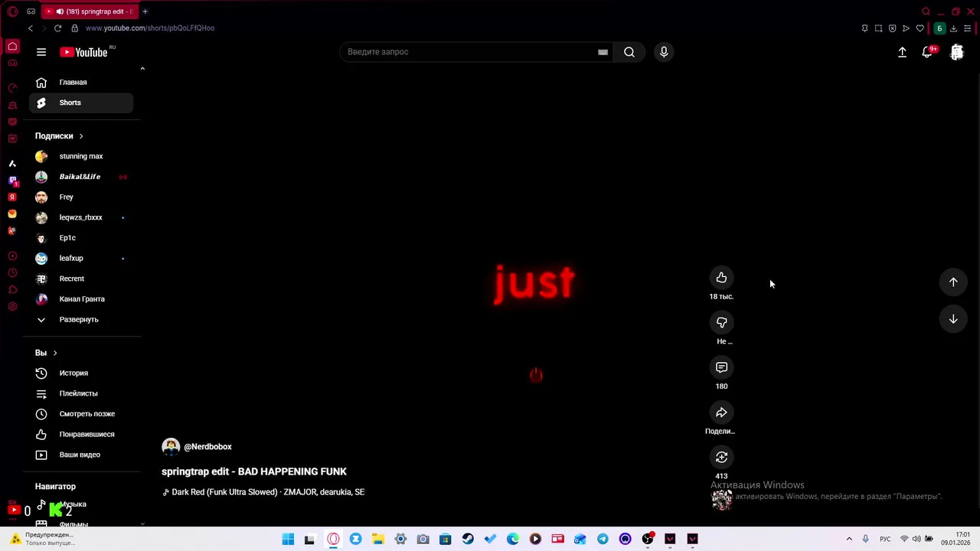The width and height of the screenshot is (980, 551).
Task: Open the Ep1c subscription channel
Action: click(x=81, y=238)
